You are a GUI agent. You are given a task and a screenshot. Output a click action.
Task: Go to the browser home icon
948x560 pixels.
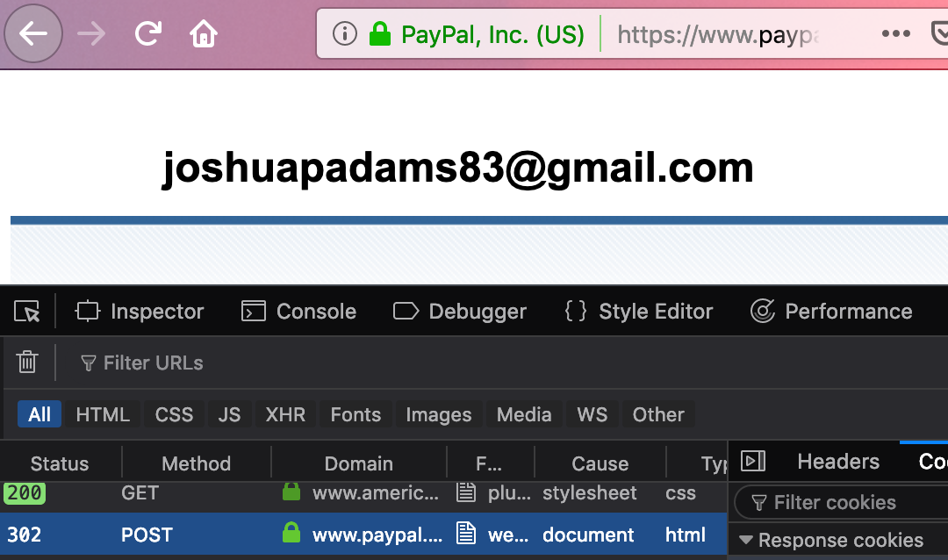(x=204, y=34)
